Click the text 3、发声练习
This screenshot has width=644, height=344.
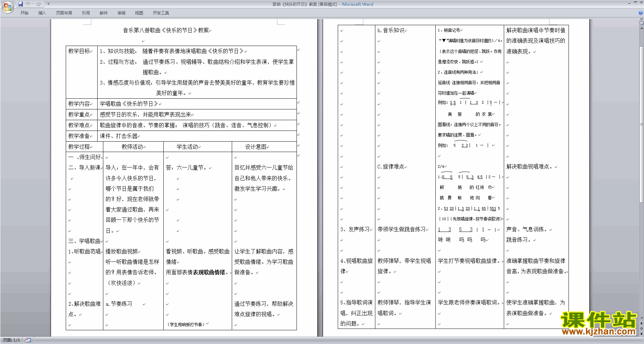pos(355,229)
